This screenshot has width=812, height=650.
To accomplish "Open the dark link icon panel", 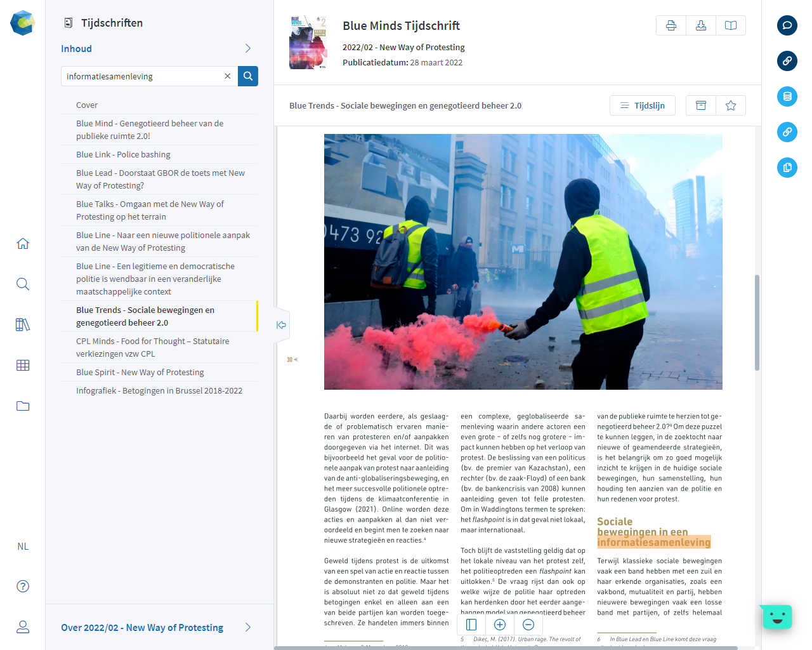I will pyautogui.click(x=787, y=61).
